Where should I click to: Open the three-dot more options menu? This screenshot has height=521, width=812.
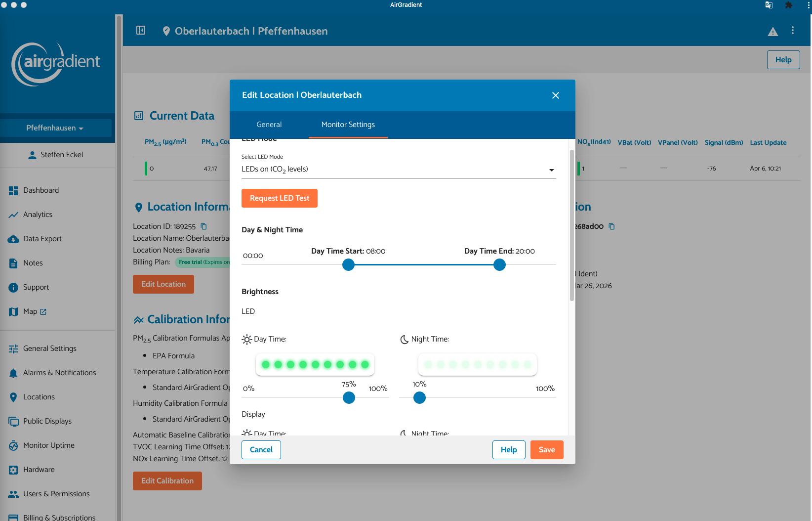click(793, 31)
